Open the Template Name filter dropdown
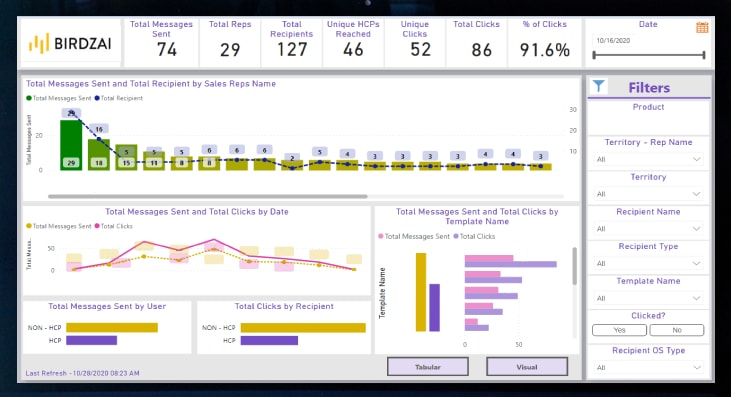 pos(648,298)
